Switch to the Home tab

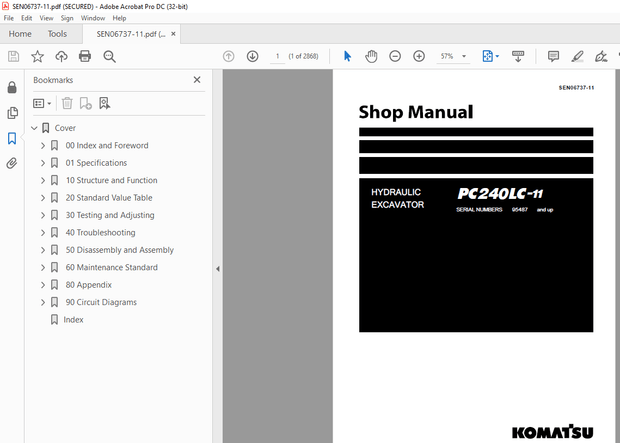click(20, 34)
